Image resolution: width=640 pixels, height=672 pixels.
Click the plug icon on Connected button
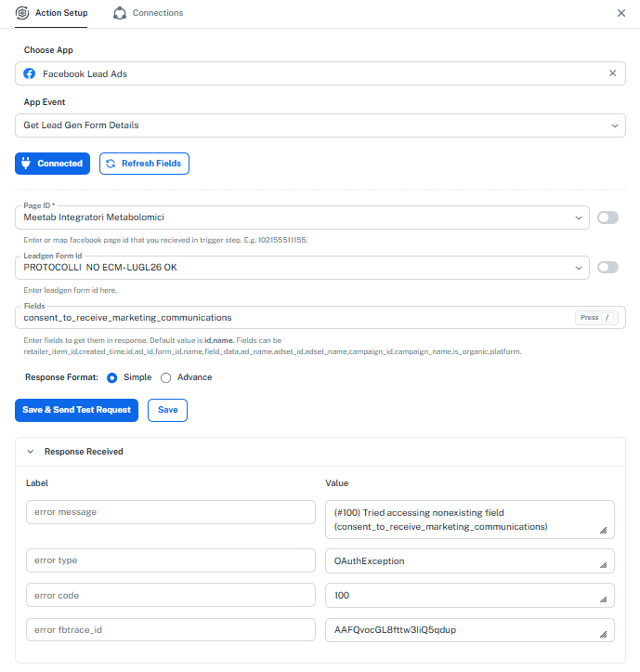26,163
